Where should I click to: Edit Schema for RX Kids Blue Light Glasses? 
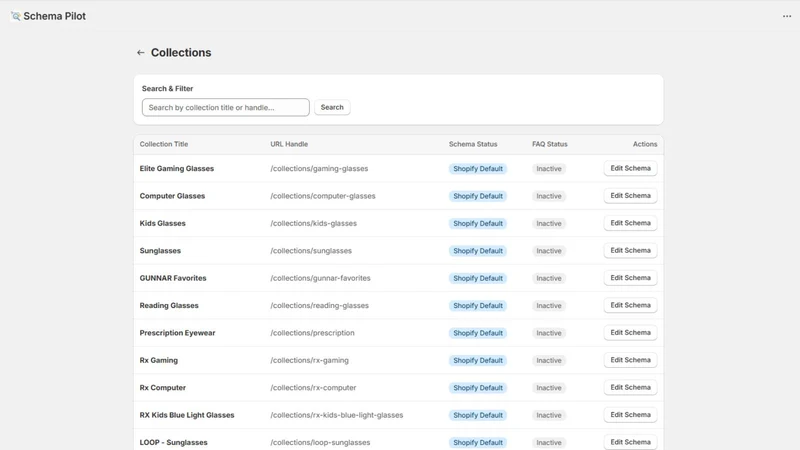(630, 415)
